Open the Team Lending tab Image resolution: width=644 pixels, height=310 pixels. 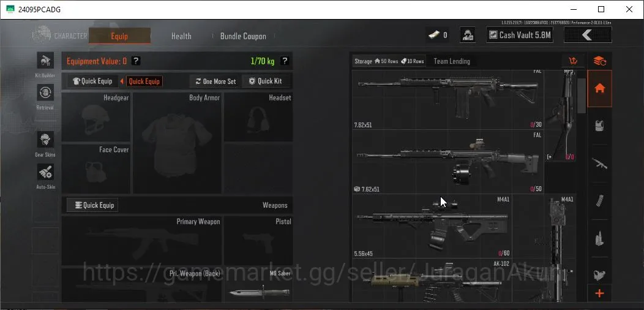452,61
